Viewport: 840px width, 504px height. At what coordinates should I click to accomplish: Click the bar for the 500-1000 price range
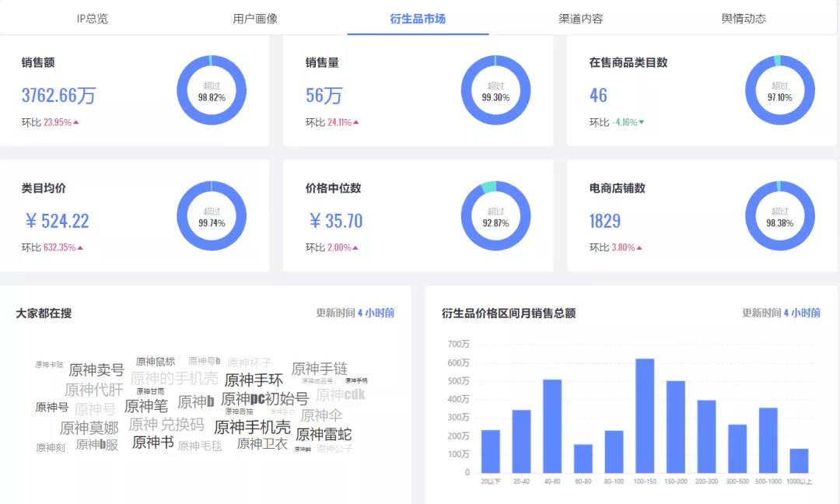(x=768, y=440)
